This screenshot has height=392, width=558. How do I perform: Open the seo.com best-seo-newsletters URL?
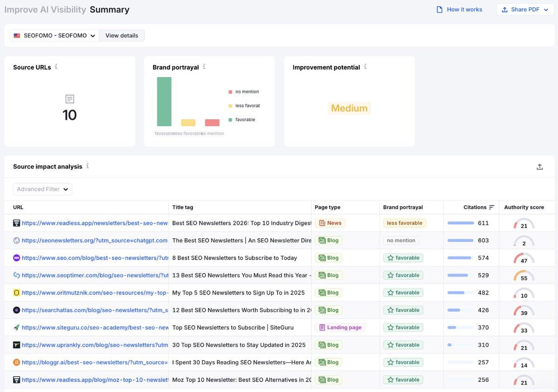coord(95,258)
